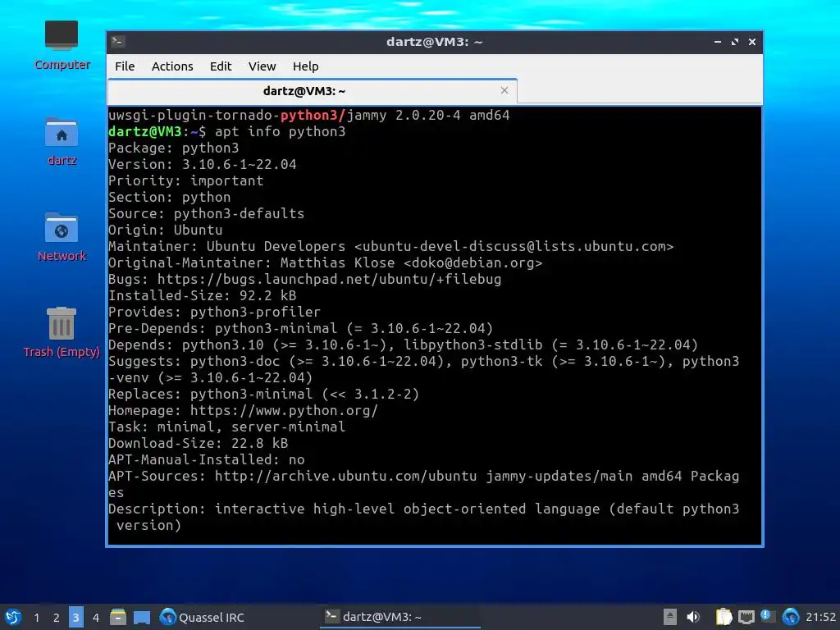Click the 'Pre-Depends: python3-minimal' line
This screenshot has height=630, width=840.
coord(300,328)
